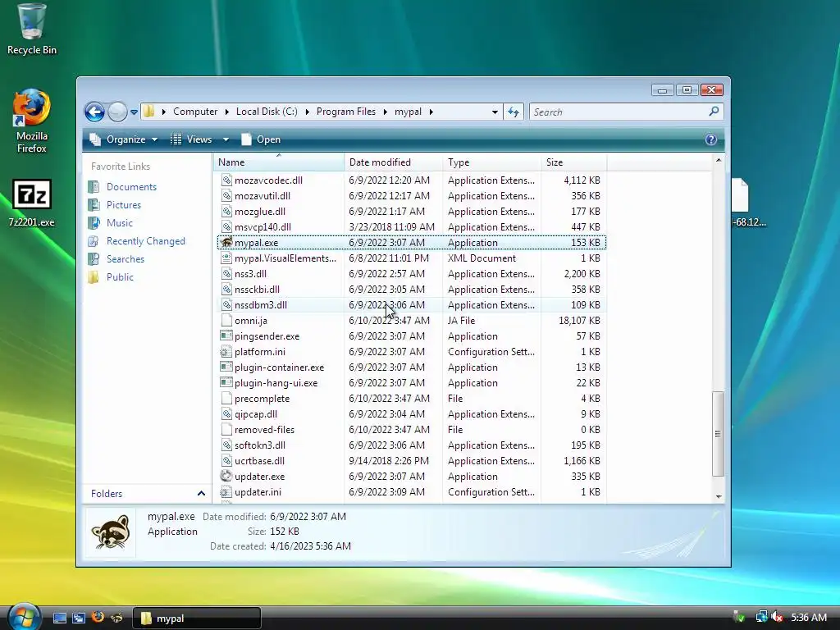Select mypal.VisualElements XML document

pyautogui.click(x=285, y=258)
